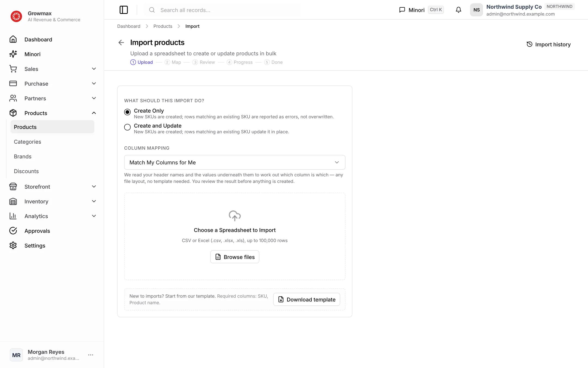This screenshot has height=368, width=588.
Task: Open Minori chat in the top bar
Action: point(421,10)
